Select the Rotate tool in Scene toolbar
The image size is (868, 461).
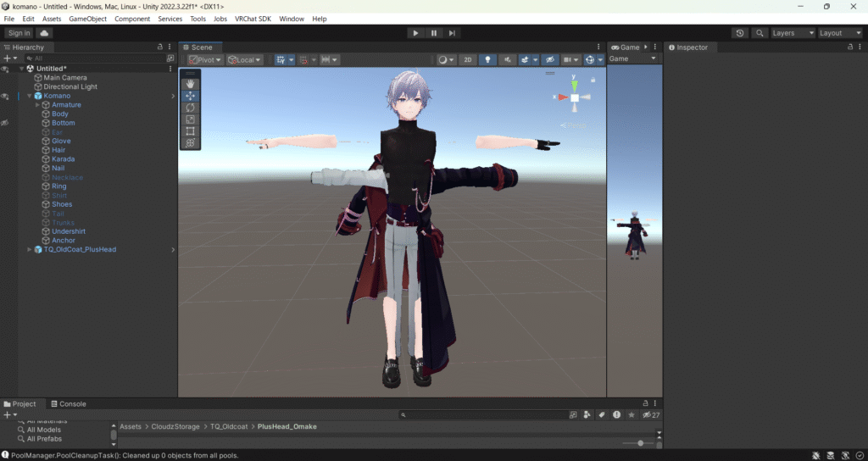191,108
